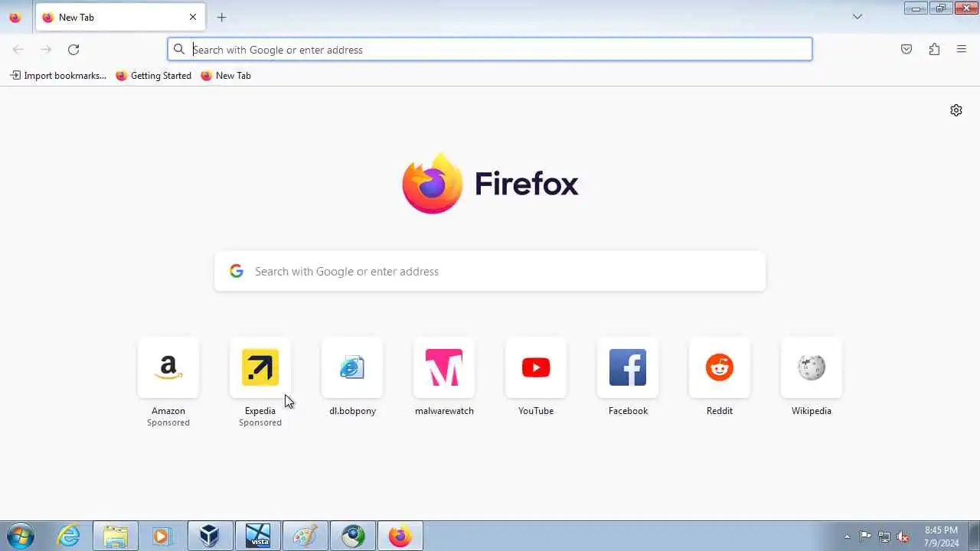The height and width of the screenshot is (551, 980).
Task: Open Import bookmarks toolbar item
Action: point(58,76)
